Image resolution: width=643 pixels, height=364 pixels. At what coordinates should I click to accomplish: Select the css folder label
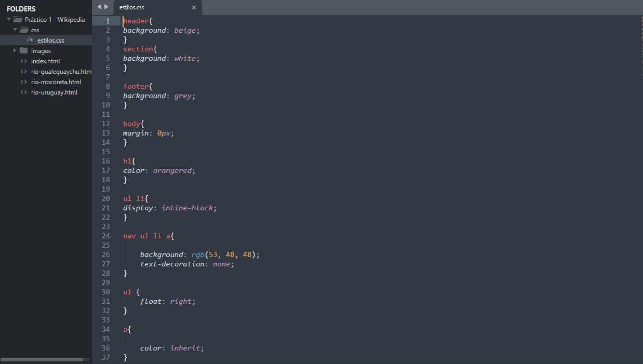click(35, 30)
